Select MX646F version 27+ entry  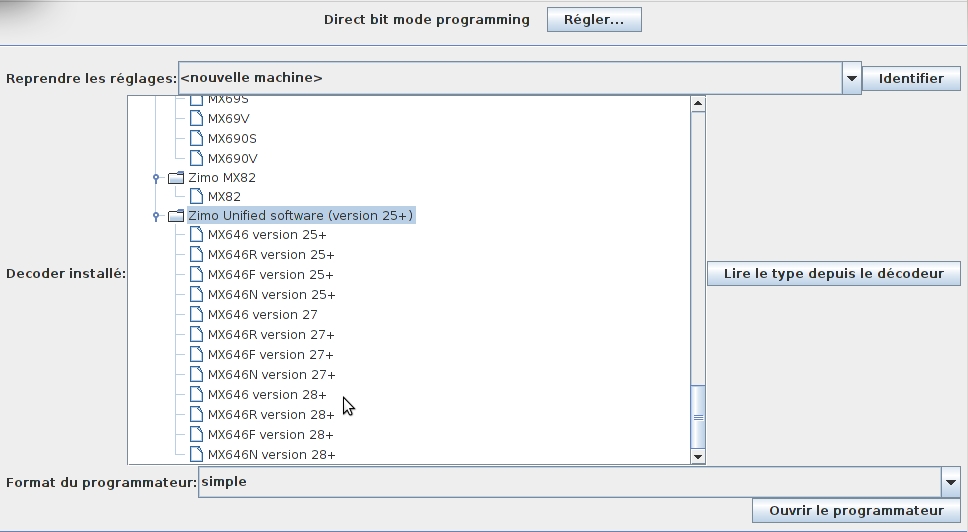click(x=270, y=355)
